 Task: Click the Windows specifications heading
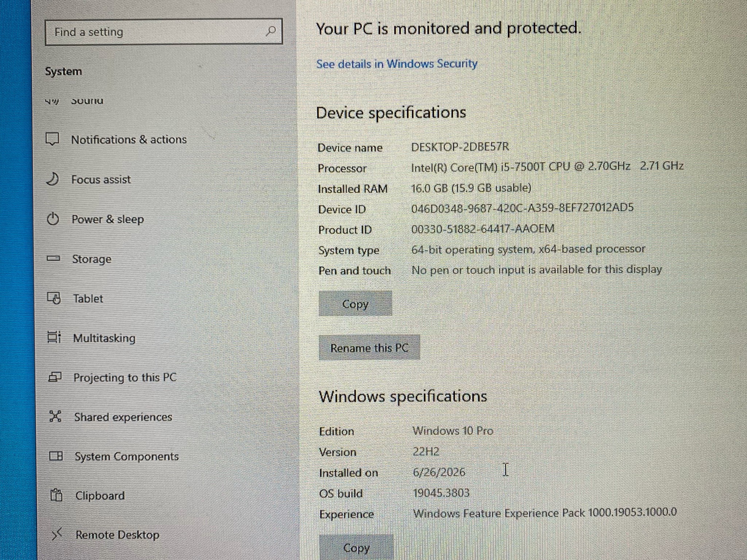403,396
